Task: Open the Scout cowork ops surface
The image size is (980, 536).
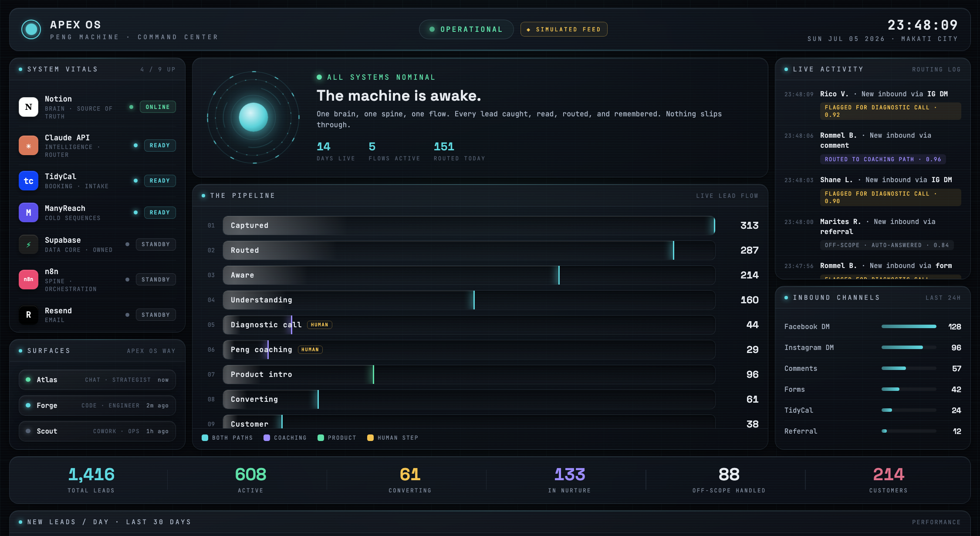Action: tap(97, 431)
